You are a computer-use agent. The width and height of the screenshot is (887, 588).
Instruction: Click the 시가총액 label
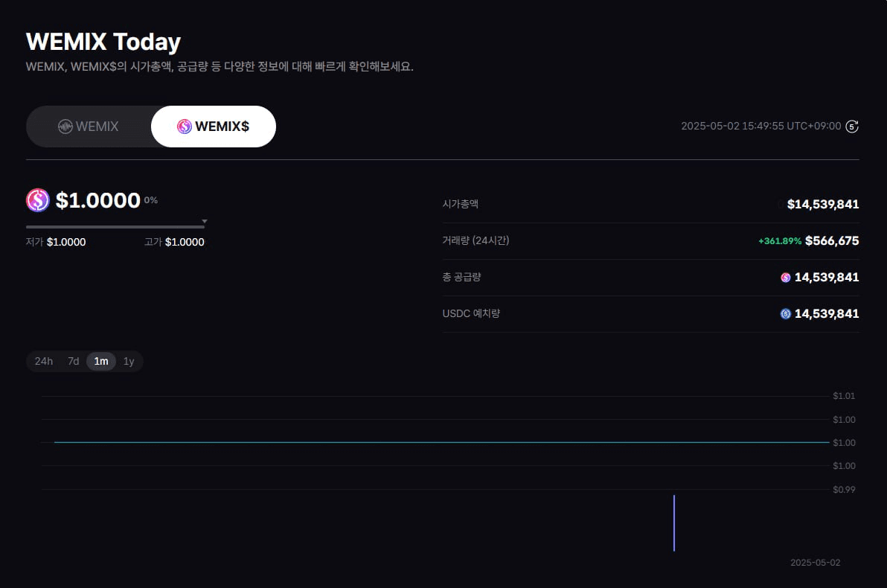461,204
